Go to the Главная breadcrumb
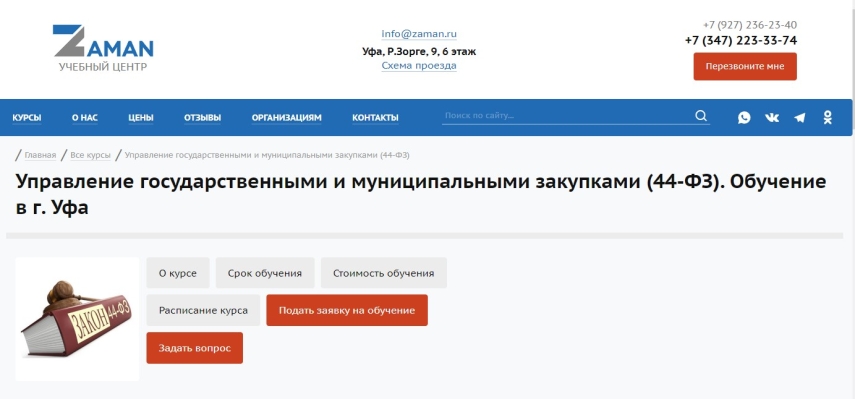Viewport: 855px width, 399px height. pos(40,155)
